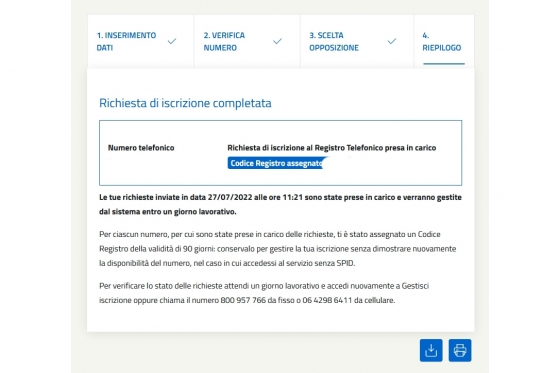Select the Riepilogo step tab
This screenshot has width=560, height=373.
pyautogui.click(x=444, y=41)
